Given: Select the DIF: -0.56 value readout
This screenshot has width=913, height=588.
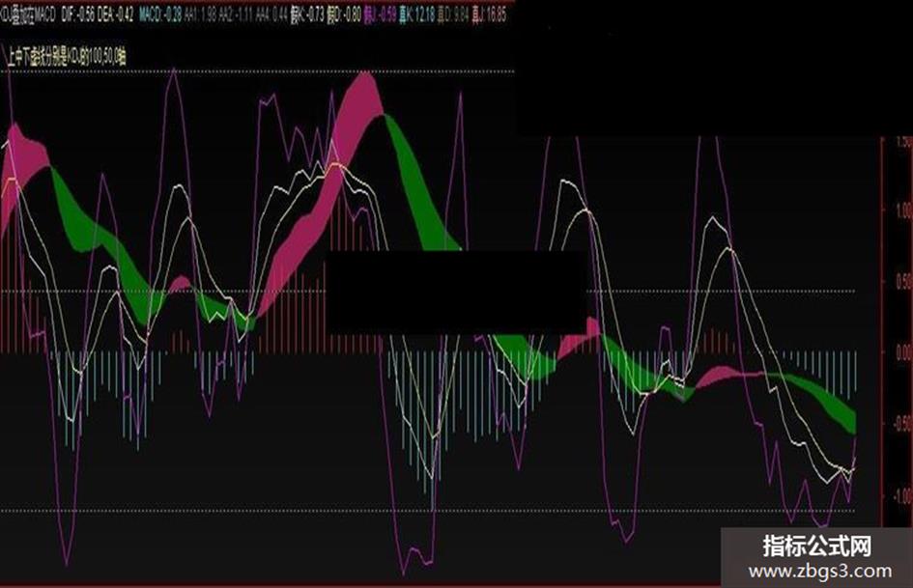Looking at the screenshot, I should tap(78, 15).
